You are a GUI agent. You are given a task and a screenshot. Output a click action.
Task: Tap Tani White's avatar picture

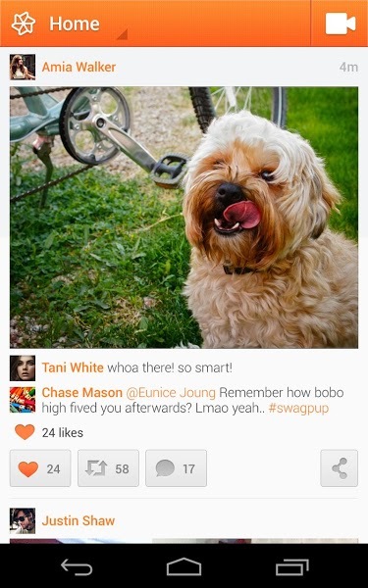pos(23,368)
